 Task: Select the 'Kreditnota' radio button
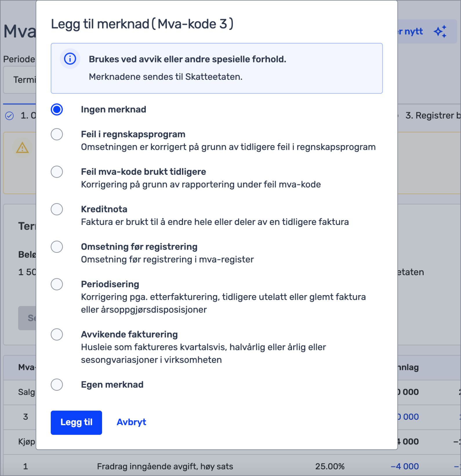tap(57, 209)
